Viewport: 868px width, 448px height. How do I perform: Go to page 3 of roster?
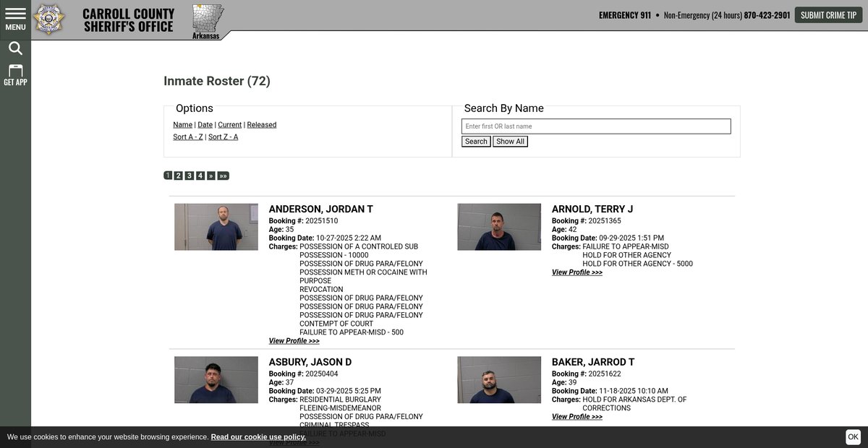point(190,176)
